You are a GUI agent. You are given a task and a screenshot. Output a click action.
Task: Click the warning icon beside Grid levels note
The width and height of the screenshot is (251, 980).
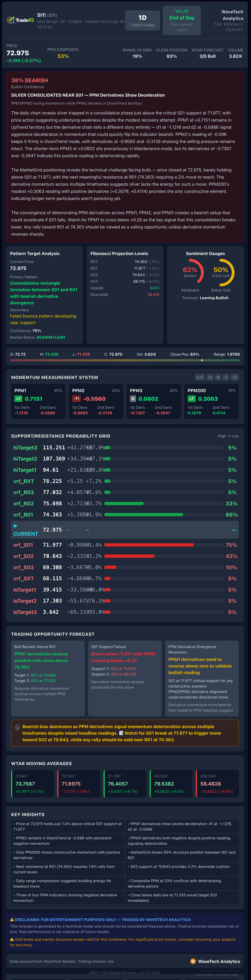[12, 939]
